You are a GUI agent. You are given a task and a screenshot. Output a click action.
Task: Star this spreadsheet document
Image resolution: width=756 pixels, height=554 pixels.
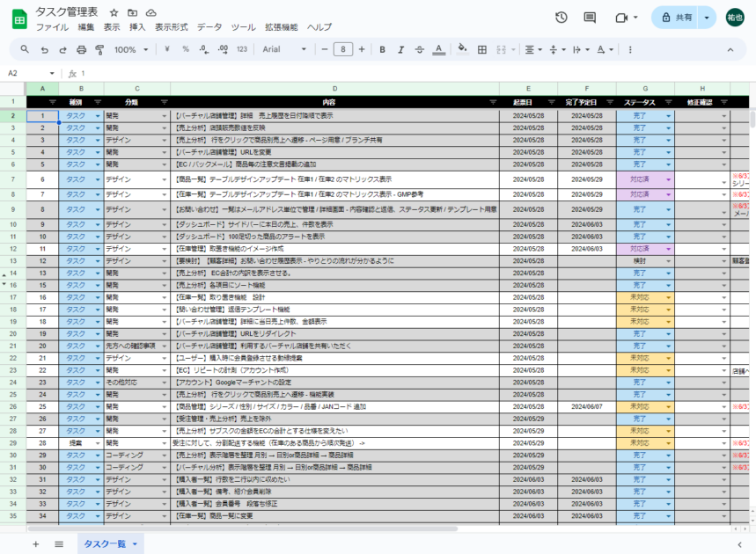[x=114, y=12]
